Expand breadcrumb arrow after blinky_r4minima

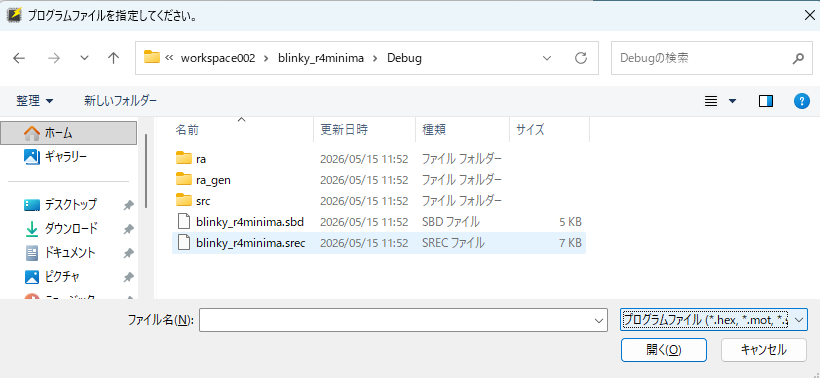point(375,58)
